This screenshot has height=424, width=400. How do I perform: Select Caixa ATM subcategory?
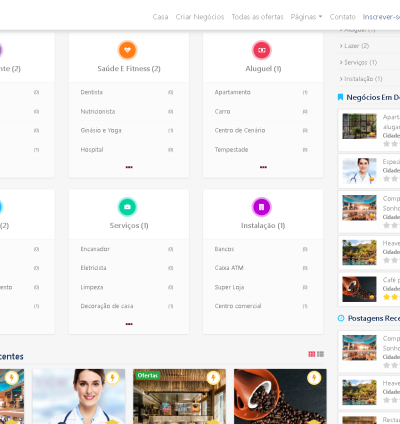coord(229,268)
